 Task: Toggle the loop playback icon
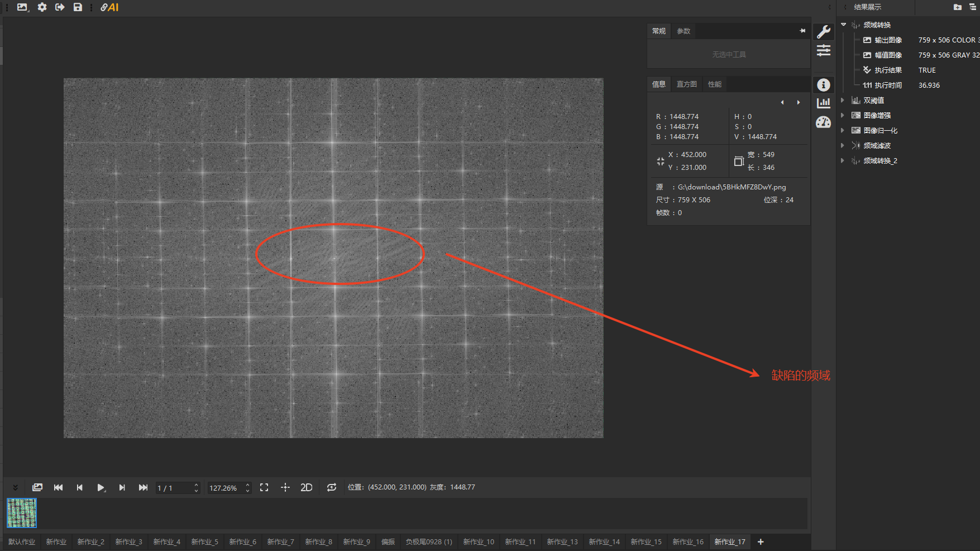[x=332, y=487]
